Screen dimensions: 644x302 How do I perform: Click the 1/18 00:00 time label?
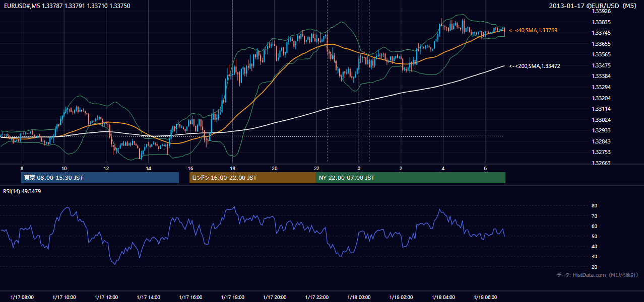(x=359, y=297)
